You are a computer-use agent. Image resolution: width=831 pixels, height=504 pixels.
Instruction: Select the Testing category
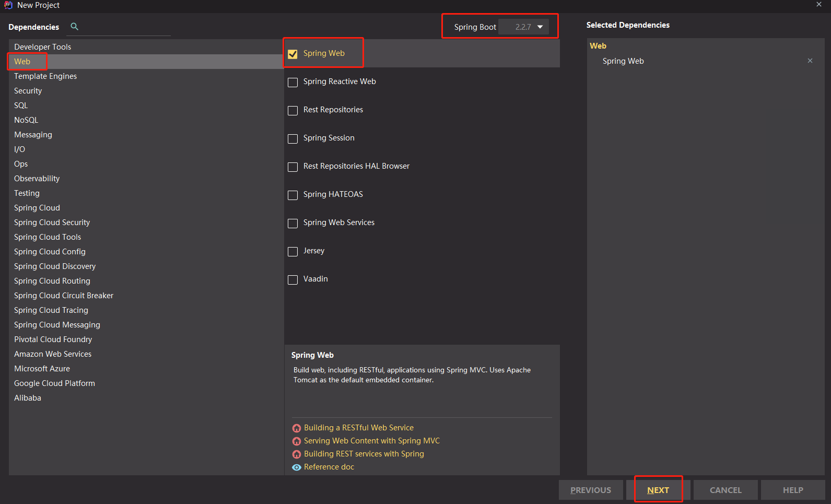point(146,193)
